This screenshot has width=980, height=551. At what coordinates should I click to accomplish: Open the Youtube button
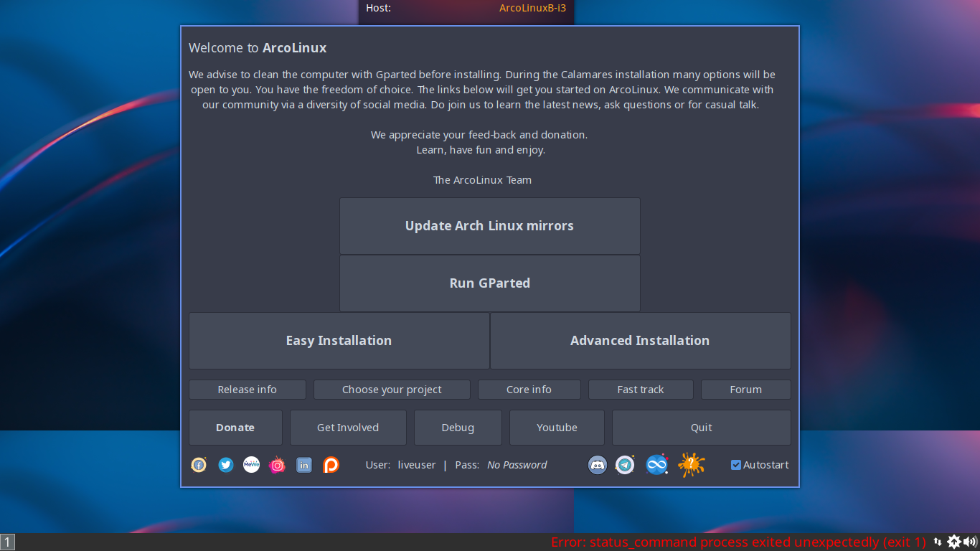pos(557,428)
